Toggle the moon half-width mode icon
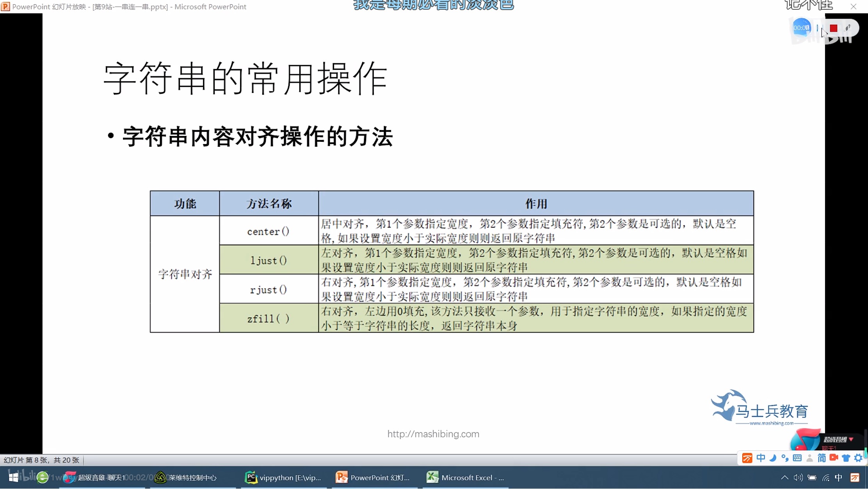This screenshot has height=489, width=868. [x=773, y=458]
